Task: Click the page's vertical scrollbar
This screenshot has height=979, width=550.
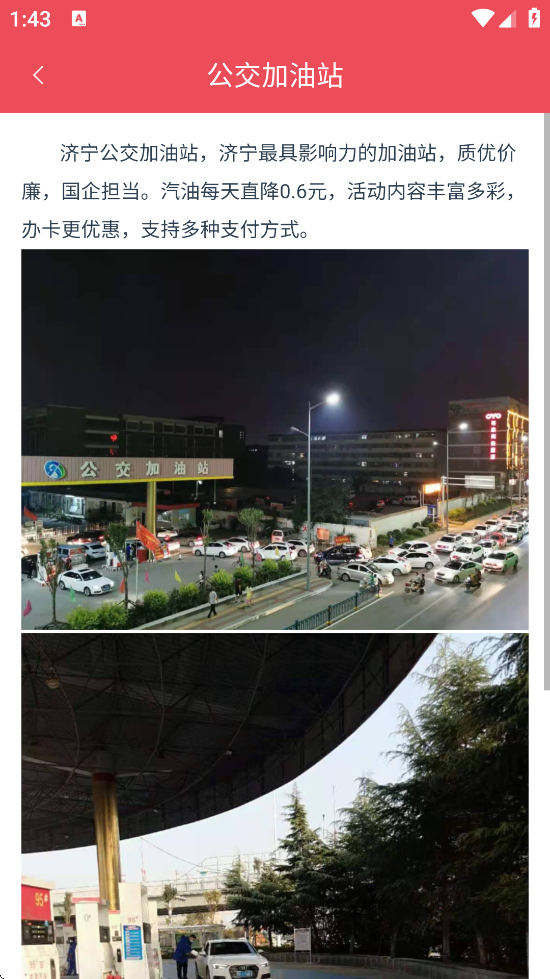Action: click(546, 400)
